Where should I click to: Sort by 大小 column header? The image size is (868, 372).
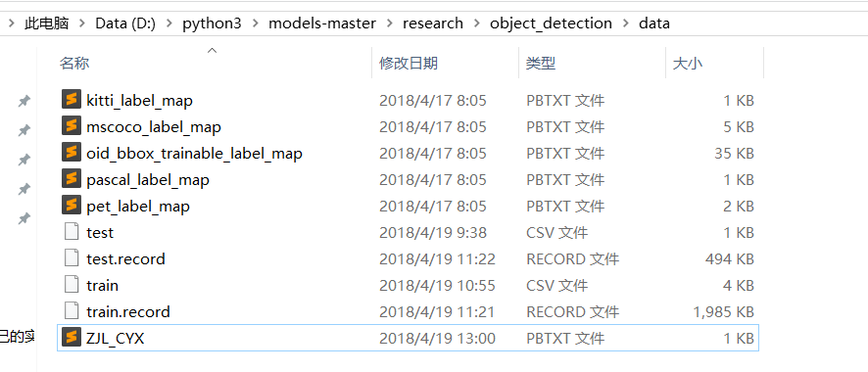[688, 63]
